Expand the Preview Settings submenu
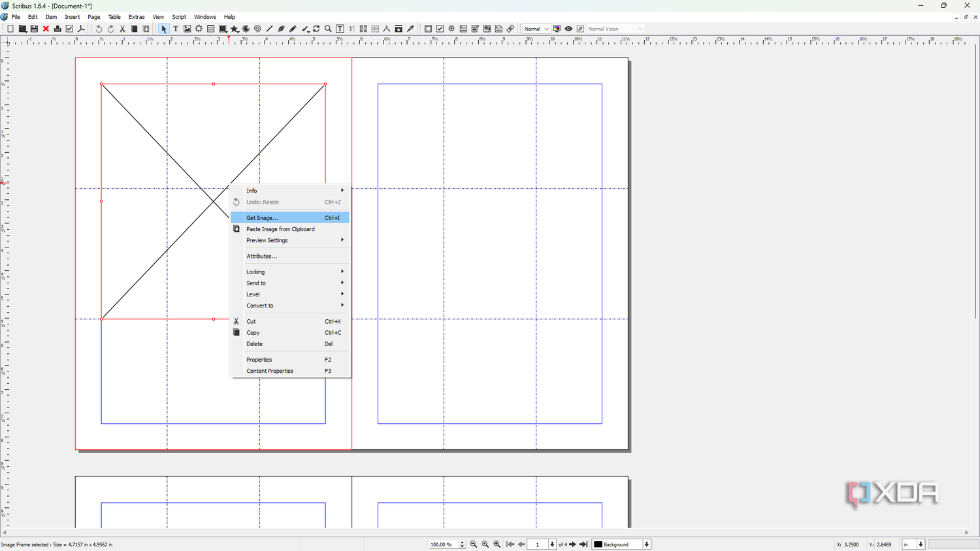 pos(291,240)
